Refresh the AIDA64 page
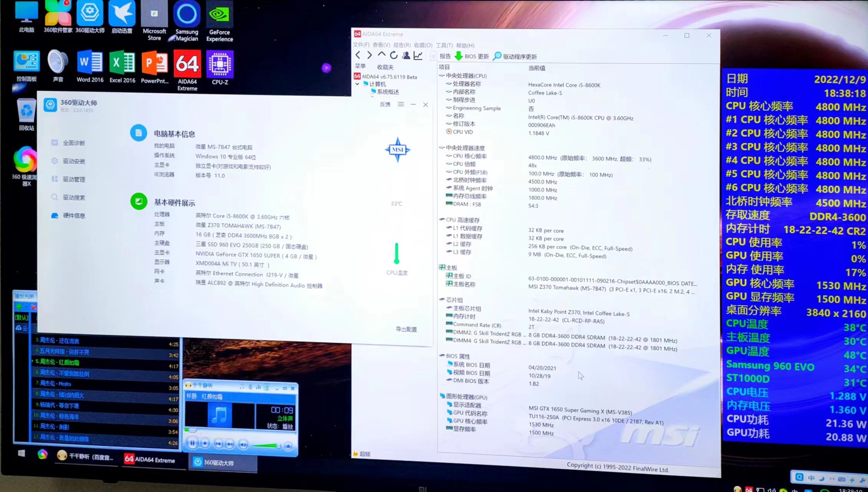Image resolution: width=868 pixels, height=492 pixels. tap(394, 55)
